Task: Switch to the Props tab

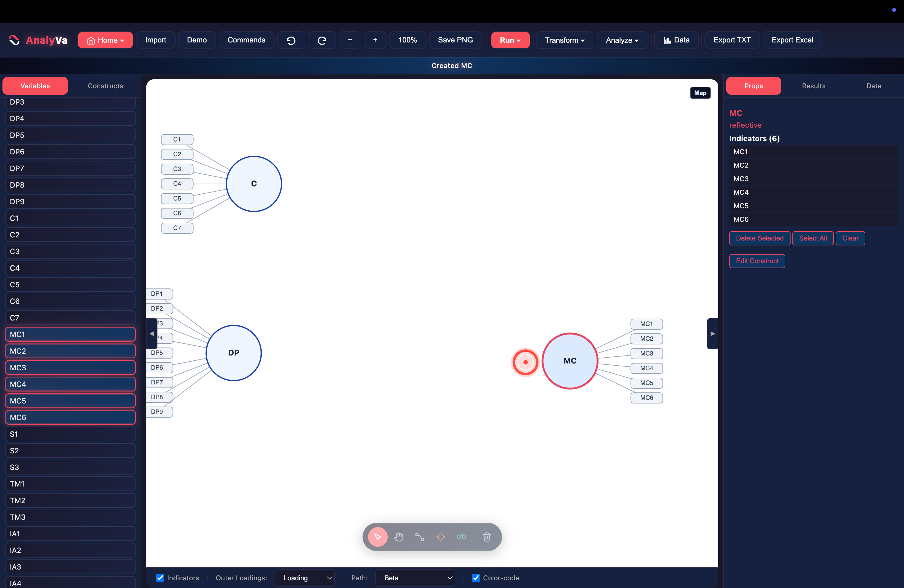Action: click(754, 86)
